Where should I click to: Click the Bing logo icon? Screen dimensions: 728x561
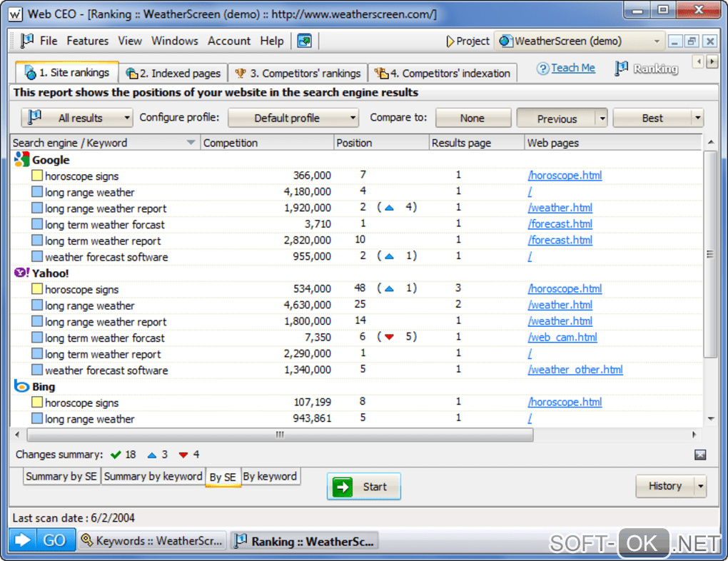pyautogui.click(x=22, y=386)
